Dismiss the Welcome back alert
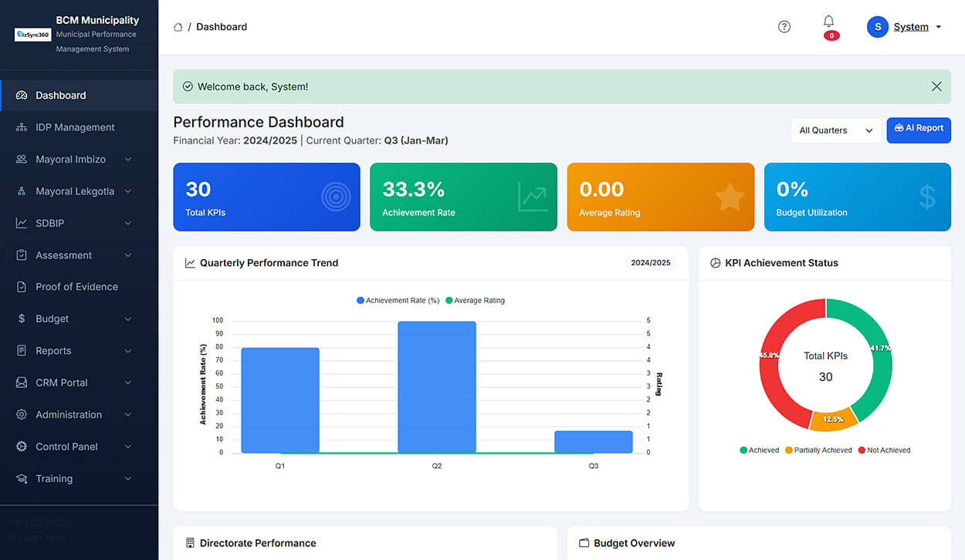This screenshot has width=965, height=560. [x=936, y=86]
